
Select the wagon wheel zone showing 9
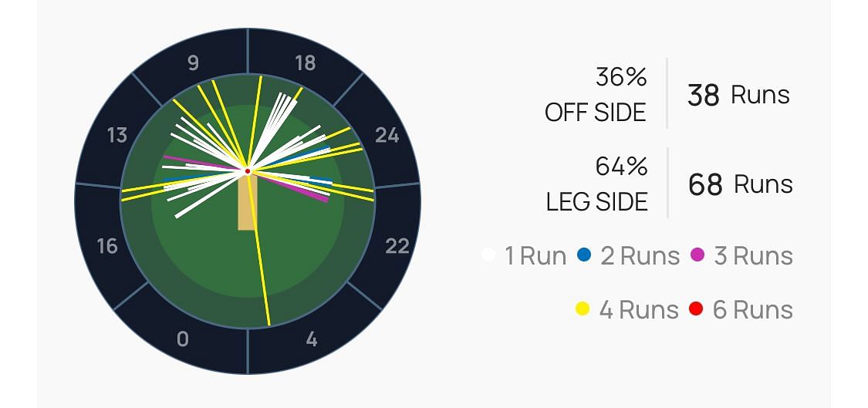click(x=193, y=63)
